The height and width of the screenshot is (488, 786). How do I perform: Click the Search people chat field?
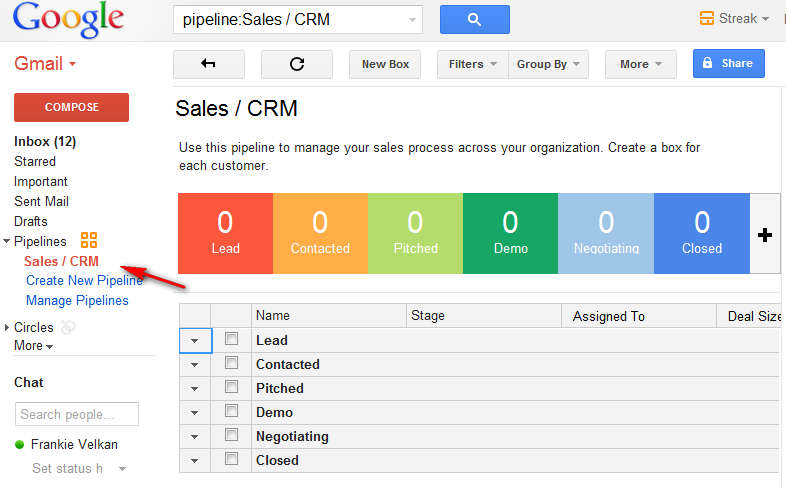click(x=77, y=414)
